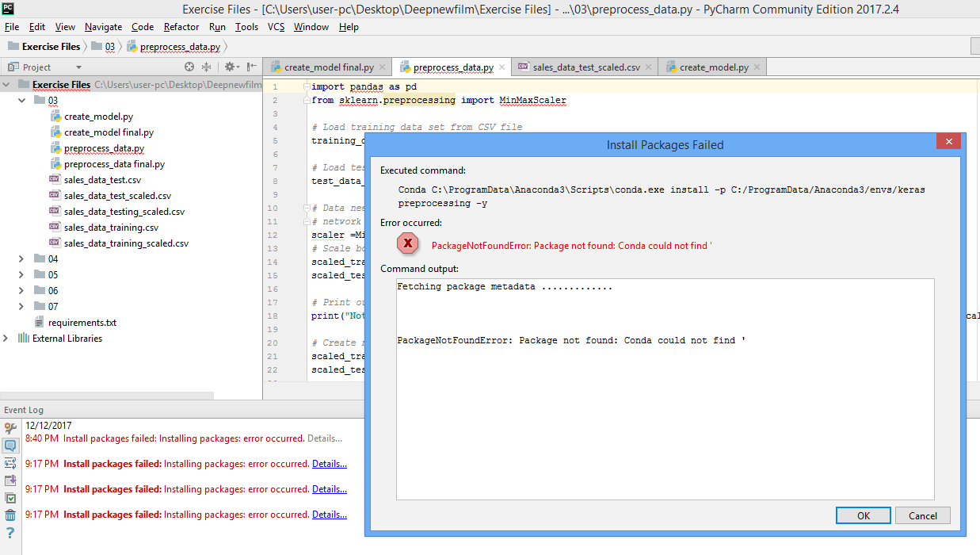Click inside the Command output text area
The width and height of the screenshot is (980, 555).
(665, 388)
